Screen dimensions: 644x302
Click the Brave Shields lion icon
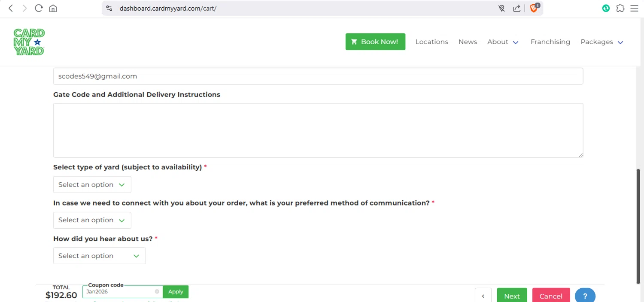[x=534, y=8]
